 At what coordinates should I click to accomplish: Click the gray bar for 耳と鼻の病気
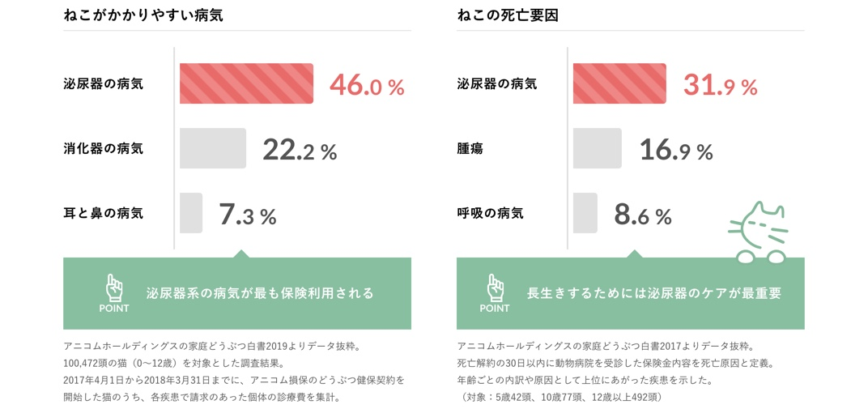(191, 213)
